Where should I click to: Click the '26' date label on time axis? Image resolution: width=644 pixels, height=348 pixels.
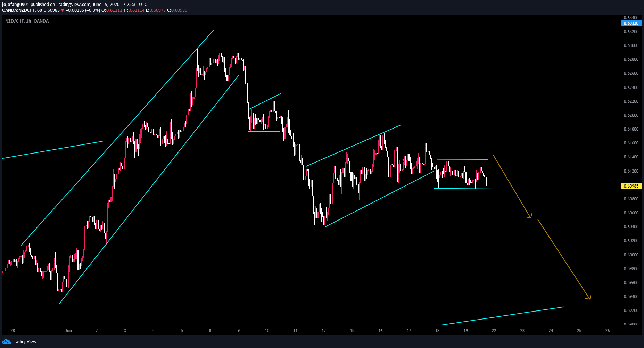tap(608, 331)
